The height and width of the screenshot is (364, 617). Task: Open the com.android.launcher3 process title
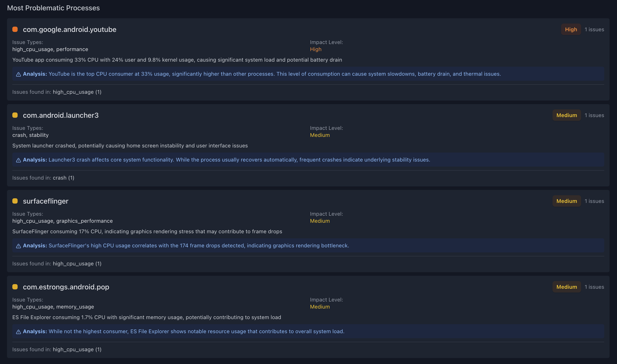[61, 115]
